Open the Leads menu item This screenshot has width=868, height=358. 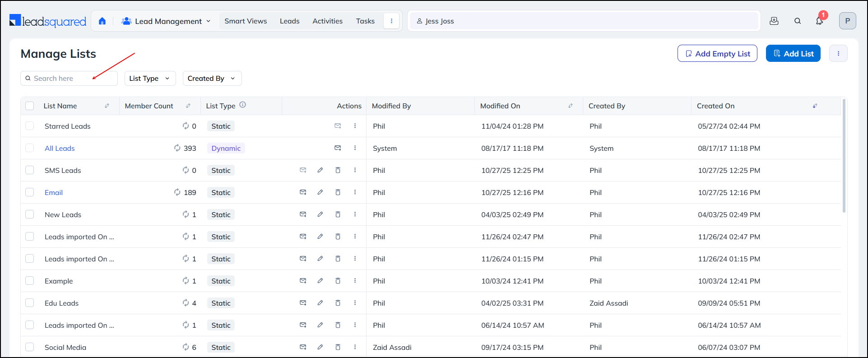tap(289, 21)
